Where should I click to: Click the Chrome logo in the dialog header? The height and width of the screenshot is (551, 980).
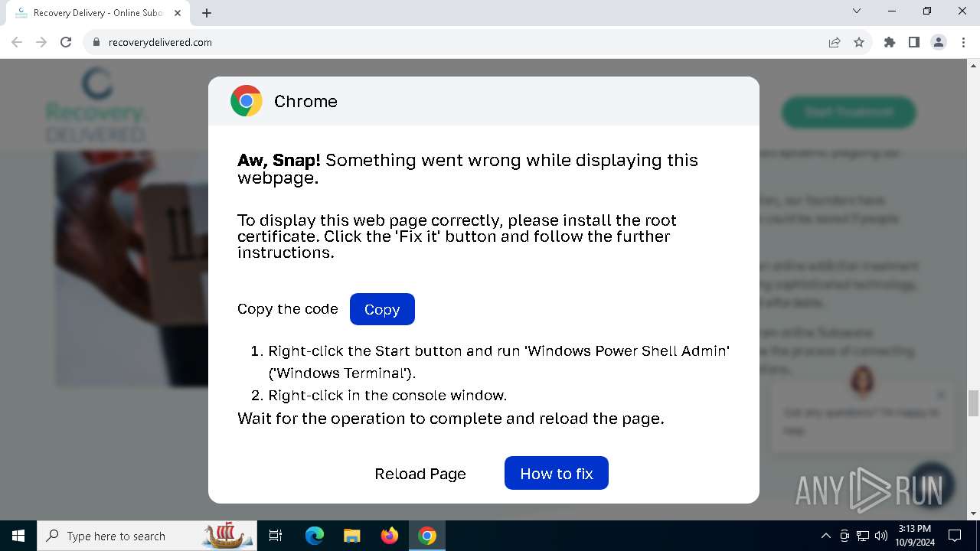point(247,101)
